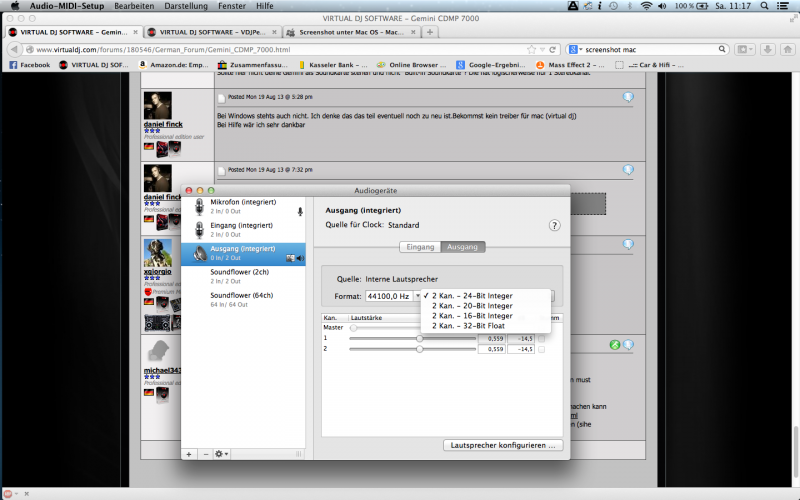Open the Facebook bookmark link
Image resolution: width=800 pixels, height=500 pixels.
28,64
